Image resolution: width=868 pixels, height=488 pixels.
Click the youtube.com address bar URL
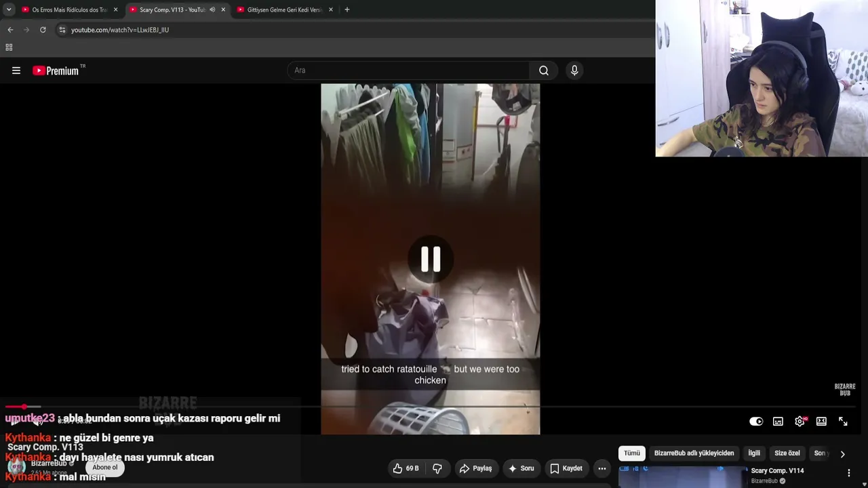120,30
